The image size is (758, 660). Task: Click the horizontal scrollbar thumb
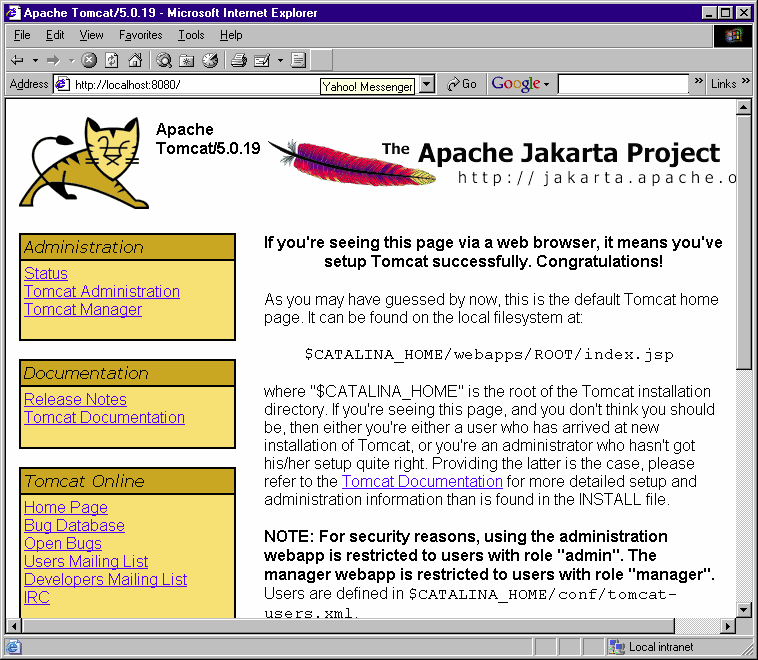(x=348, y=626)
